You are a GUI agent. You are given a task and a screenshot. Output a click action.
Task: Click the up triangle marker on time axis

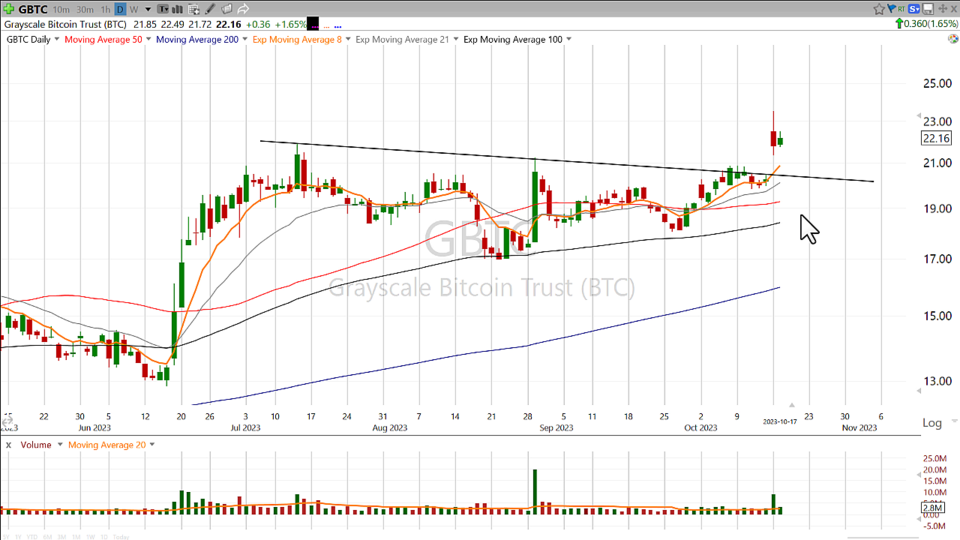click(792, 405)
